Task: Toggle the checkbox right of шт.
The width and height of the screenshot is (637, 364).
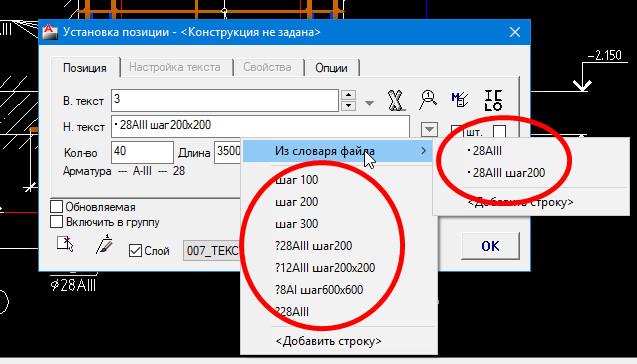Action: pyautogui.click(x=499, y=131)
